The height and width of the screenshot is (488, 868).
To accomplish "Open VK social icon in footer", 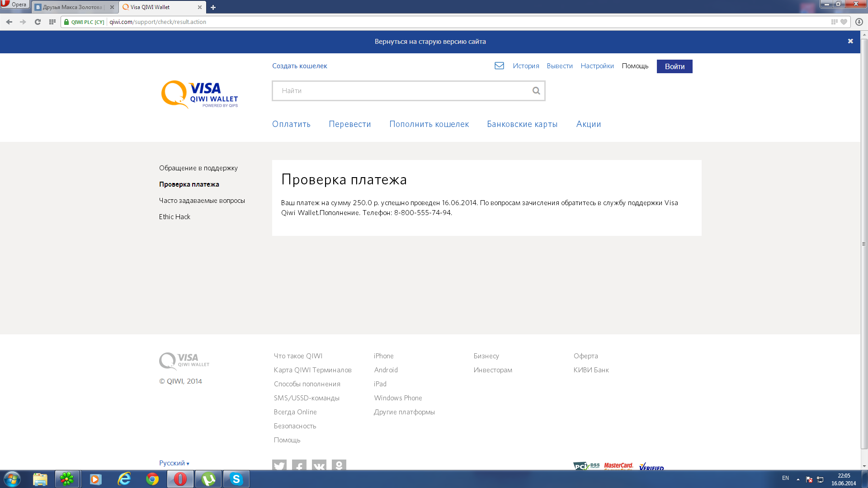I will pyautogui.click(x=319, y=465).
